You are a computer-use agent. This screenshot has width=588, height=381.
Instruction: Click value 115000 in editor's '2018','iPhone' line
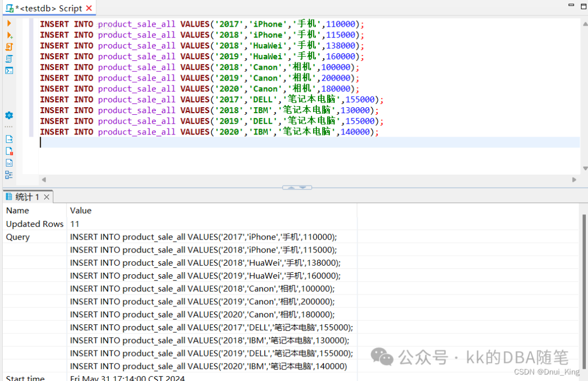[x=340, y=35]
